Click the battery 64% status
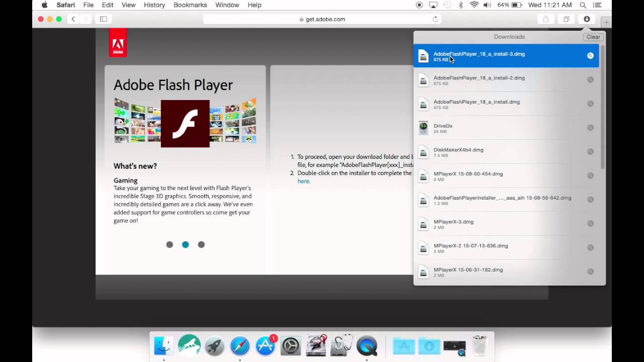644x362 pixels. [510, 5]
